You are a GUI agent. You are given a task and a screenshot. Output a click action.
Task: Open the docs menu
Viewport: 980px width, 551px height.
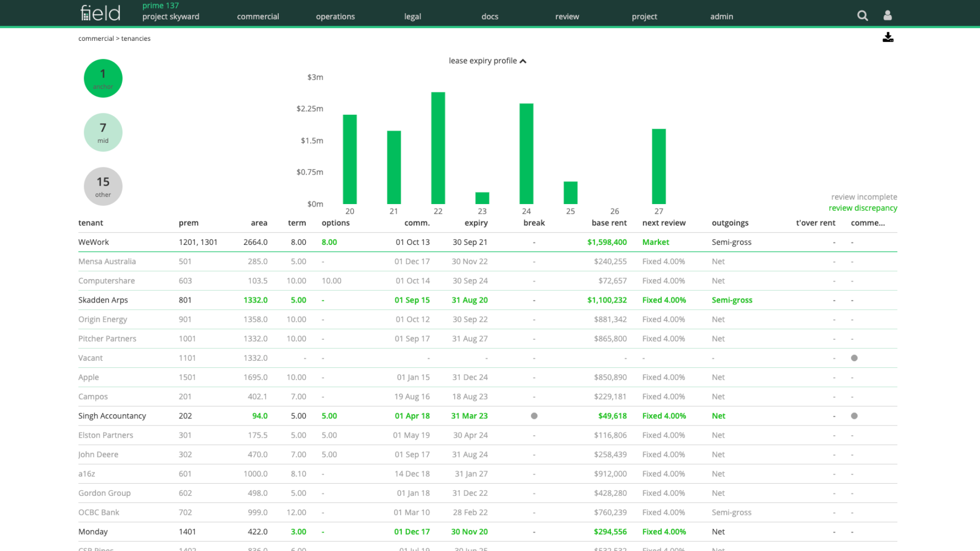click(x=490, y=16)
